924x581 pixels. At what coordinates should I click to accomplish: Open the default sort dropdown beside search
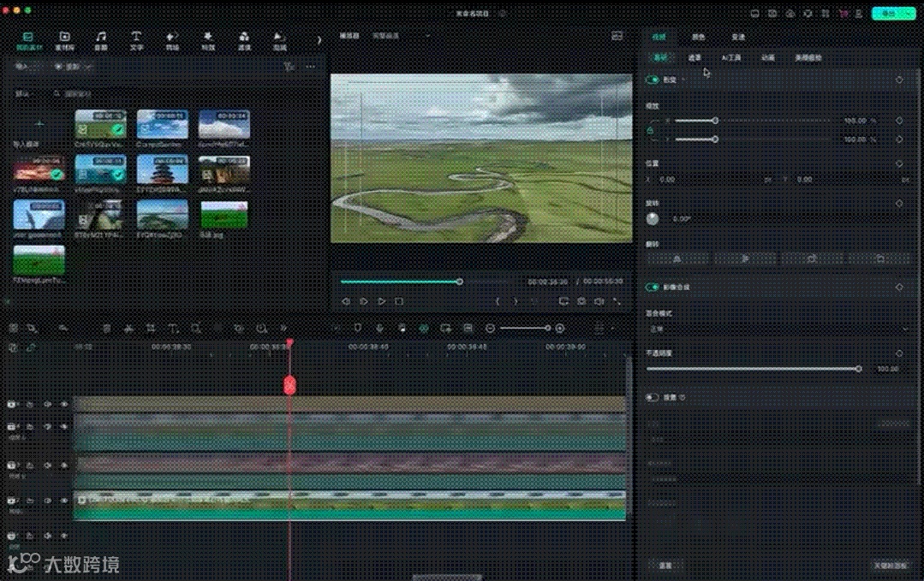click(25, 93)
